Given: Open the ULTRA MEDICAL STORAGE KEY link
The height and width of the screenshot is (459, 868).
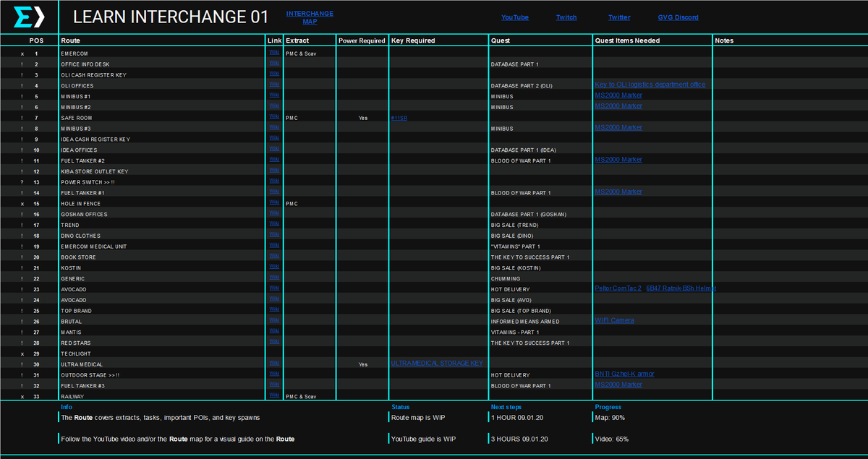Looking at the screenshot, I should tap(437, 363).
